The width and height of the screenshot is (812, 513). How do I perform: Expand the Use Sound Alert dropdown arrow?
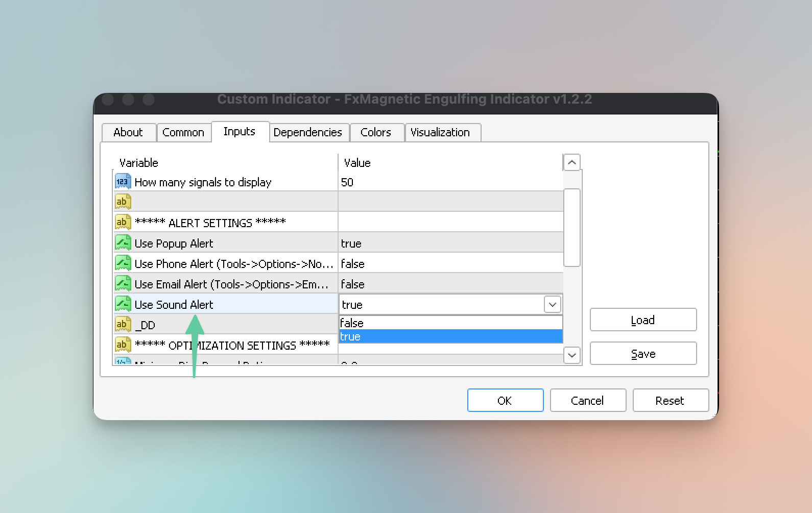click(553, 305)
